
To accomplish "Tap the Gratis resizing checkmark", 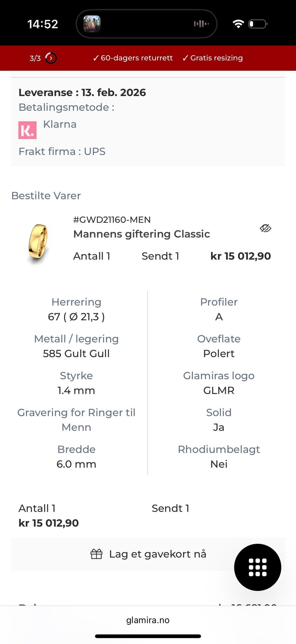I will click(x=186, y=58).
